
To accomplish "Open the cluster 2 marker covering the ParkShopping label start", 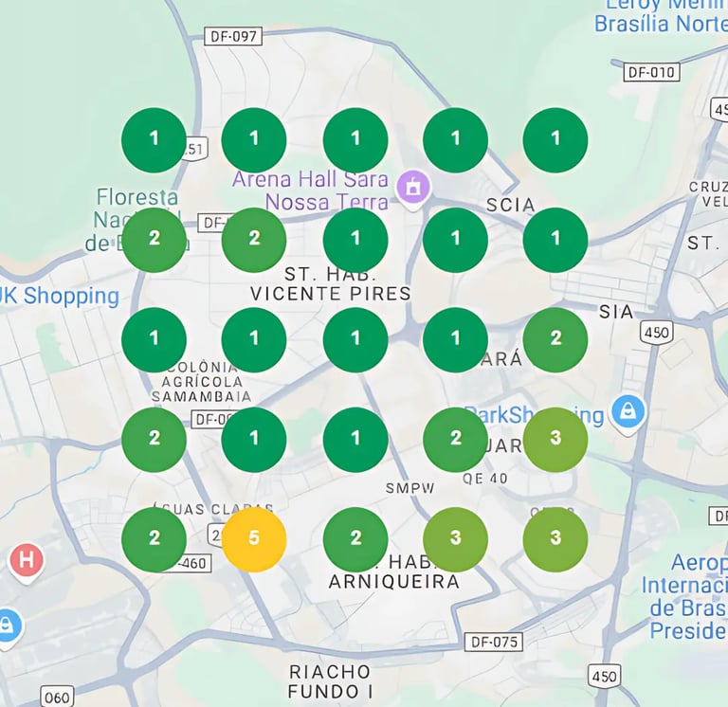I will (455, 440).
